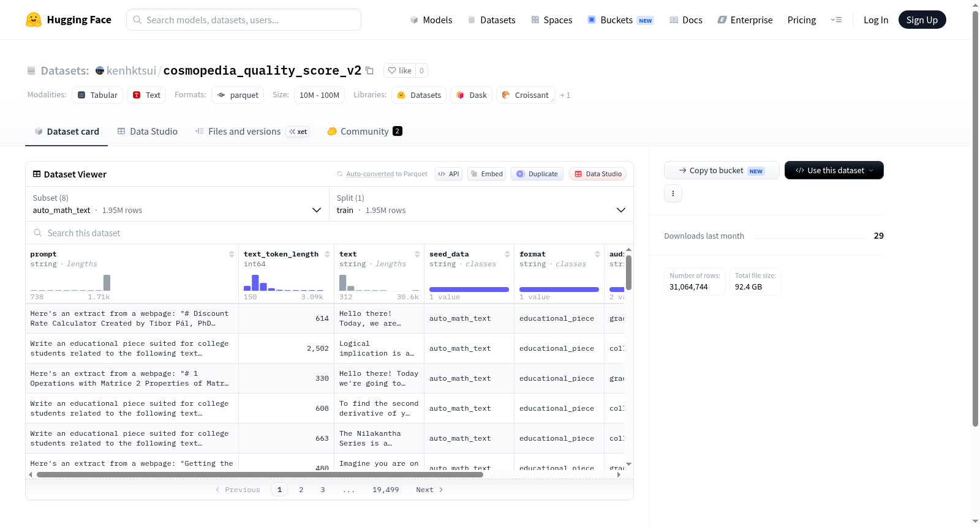Click the Pricing link

click(x=801, y=20)
